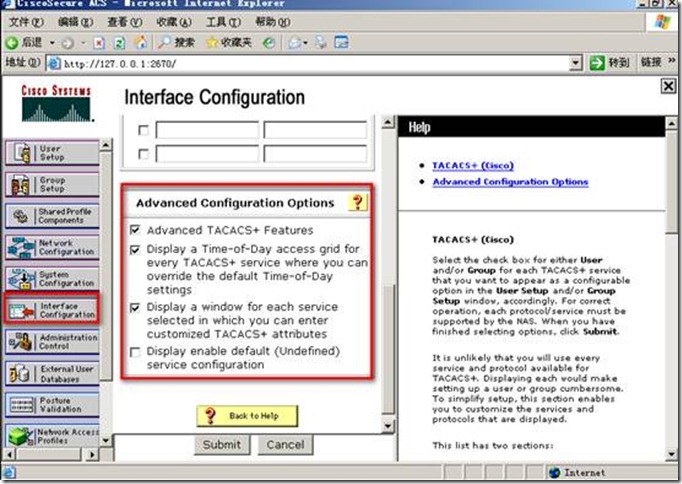682x484 pixels.
Task: Open the Edit menu (编辑)
Action: (x=76, y=22)
